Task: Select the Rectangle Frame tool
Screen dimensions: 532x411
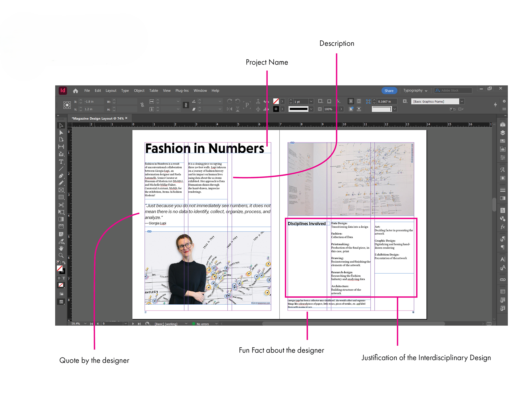Action: [61, 190]
